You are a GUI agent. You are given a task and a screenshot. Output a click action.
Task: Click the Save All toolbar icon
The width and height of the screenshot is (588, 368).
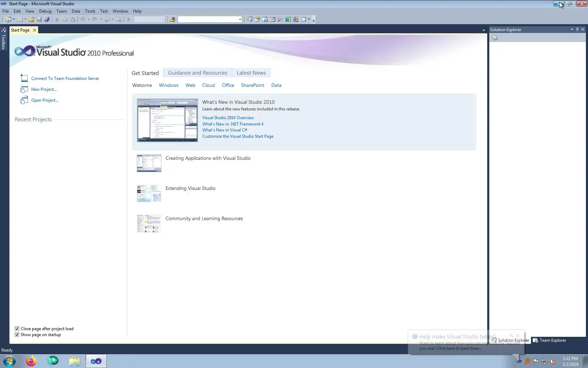click(47, 20)
